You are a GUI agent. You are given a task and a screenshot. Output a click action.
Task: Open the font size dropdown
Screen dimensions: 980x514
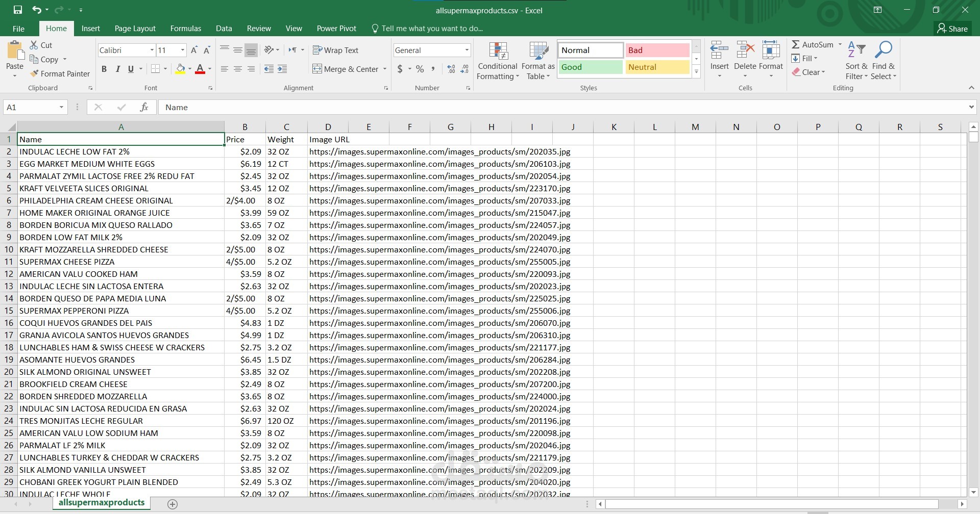click(x=182, y=50)
